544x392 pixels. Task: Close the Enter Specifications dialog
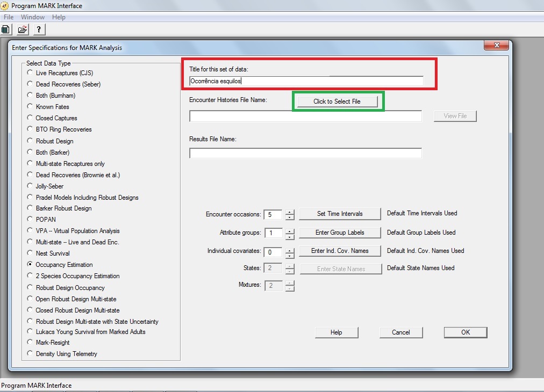(x=497, y=45)
